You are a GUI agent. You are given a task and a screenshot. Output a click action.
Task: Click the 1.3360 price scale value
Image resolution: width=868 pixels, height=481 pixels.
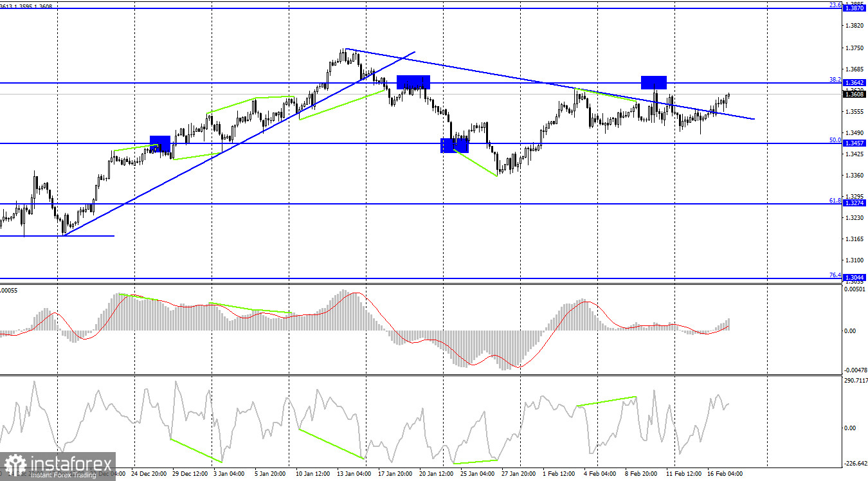(x=855, y=176)
